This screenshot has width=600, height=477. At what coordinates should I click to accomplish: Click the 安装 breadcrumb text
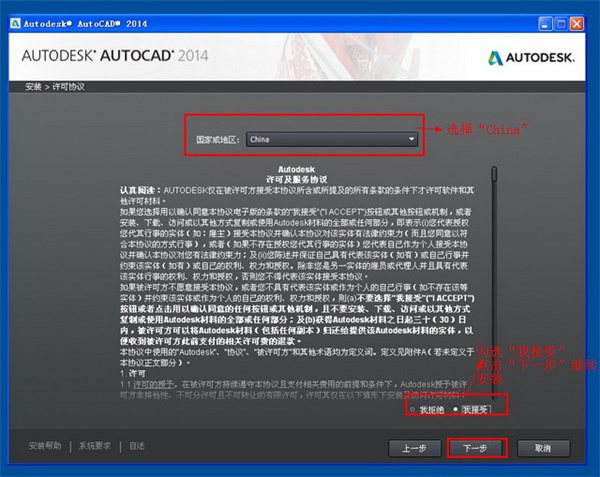[33, 87]
